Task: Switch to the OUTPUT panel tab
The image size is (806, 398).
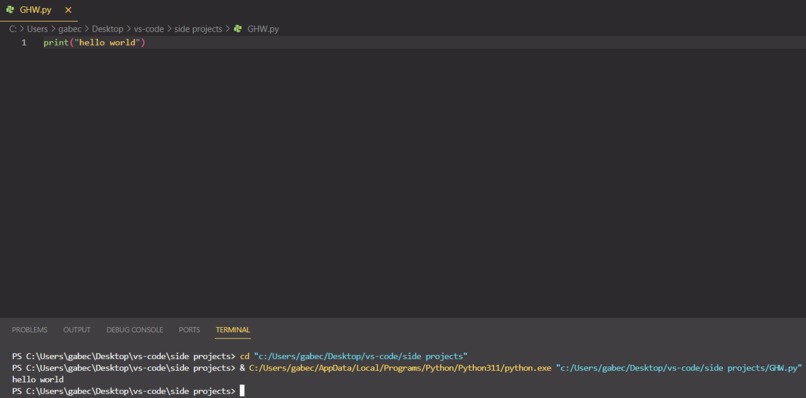Action: coord(77,330)
